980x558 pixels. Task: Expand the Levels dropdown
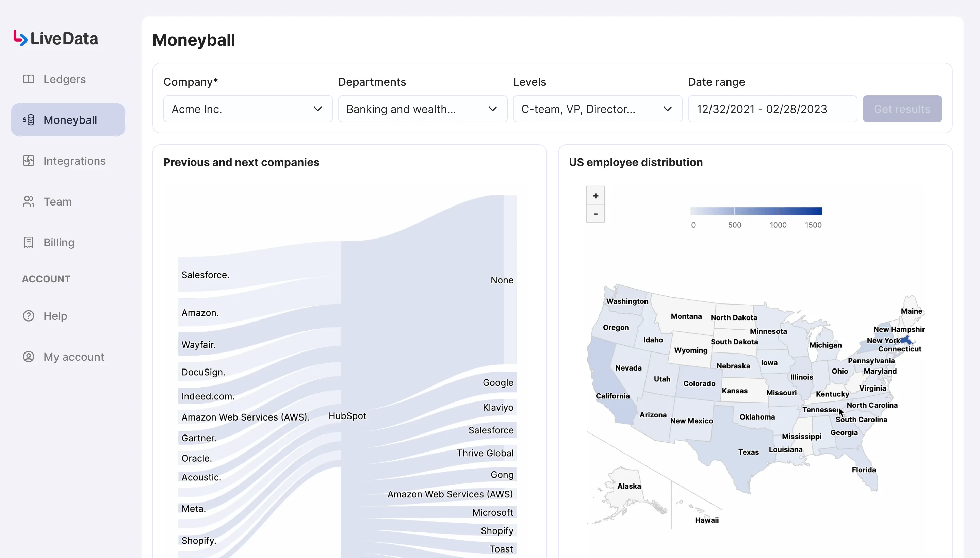click(x=597, y=109)
